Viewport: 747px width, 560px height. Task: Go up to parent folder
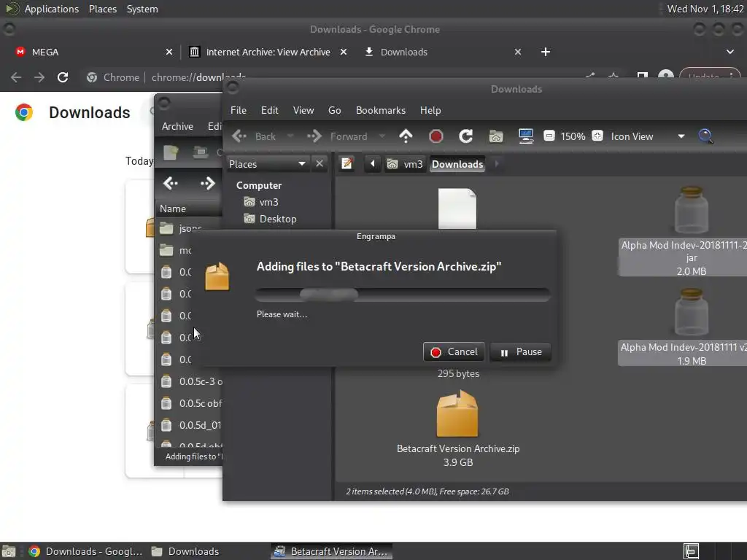pos(406,136)
